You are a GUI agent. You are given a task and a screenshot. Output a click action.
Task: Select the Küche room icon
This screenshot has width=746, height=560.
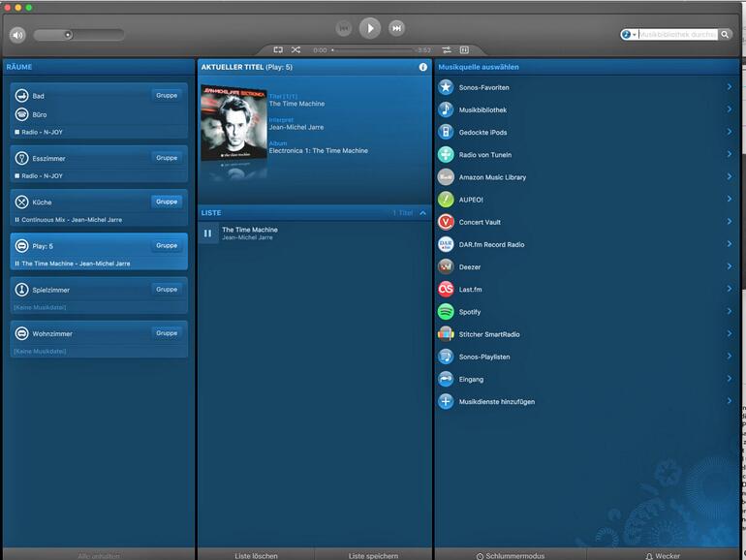21,202
